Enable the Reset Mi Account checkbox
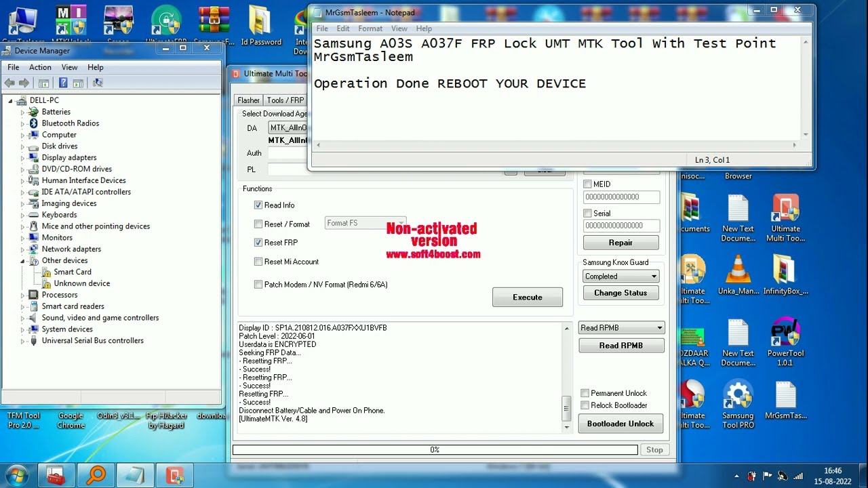 [258, 261]
